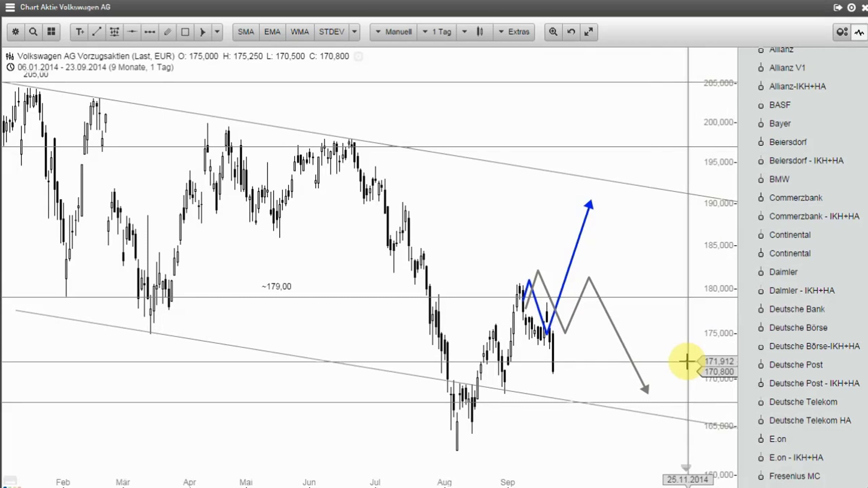
Task: Open the 1 Tag interval dropdown
Action: pos(437,32)
